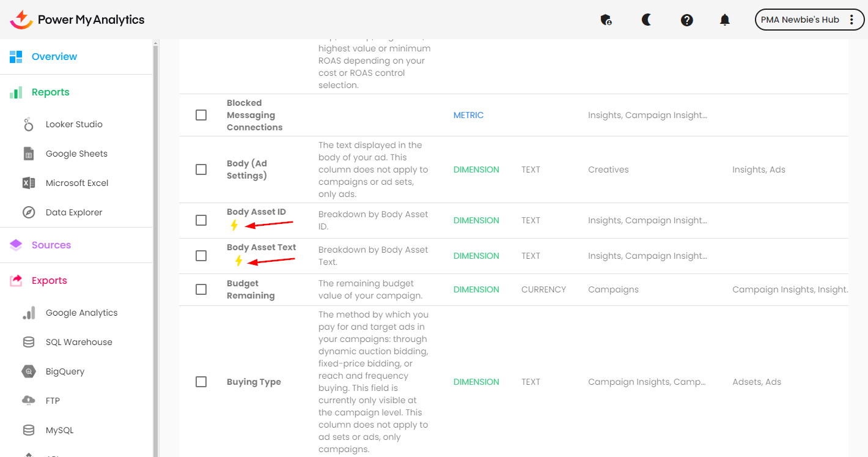Screen dimensions: 868x457
Task: Click lightning bolt under Body Asset ID
Action: (234, 225)
